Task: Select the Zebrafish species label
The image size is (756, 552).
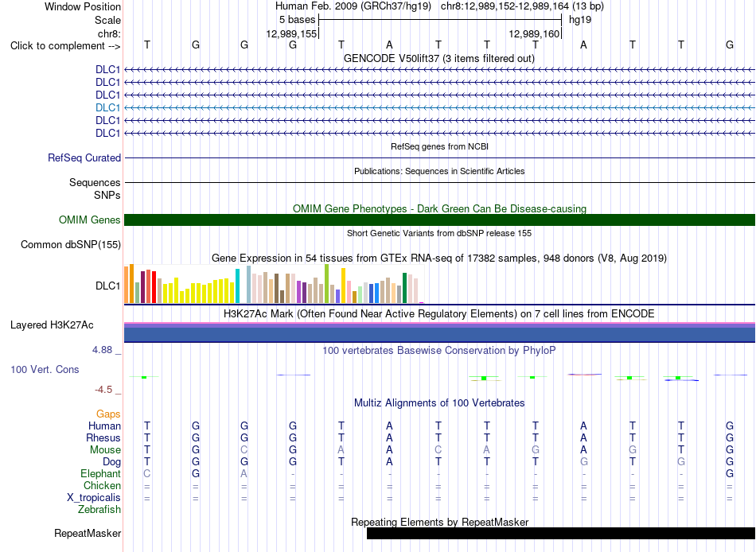Action: [x=99, y=509]
